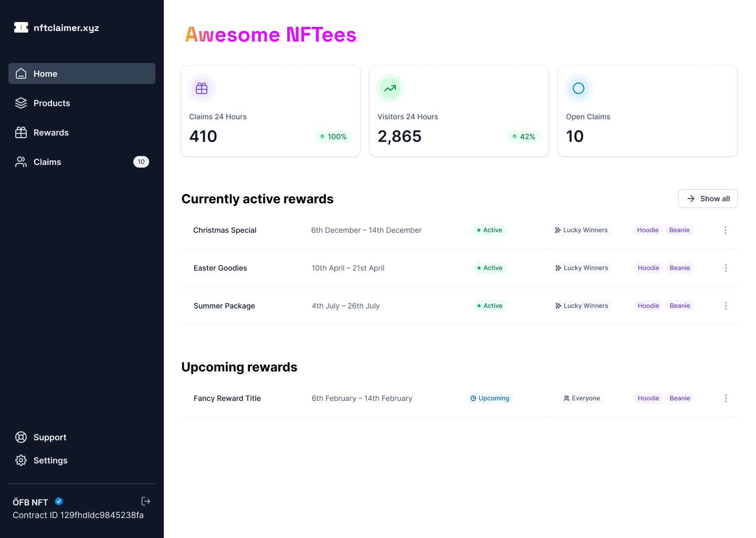This screenshot has width=756, height=538.
Task: Click the clock icon in the Upcoming badge
Action: (x=474, y=398)
